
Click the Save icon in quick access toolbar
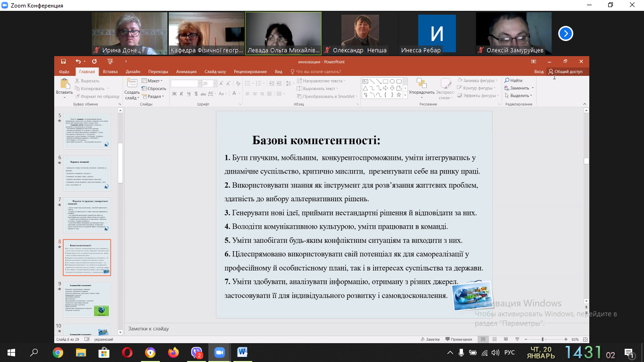(x=63, y=61)
